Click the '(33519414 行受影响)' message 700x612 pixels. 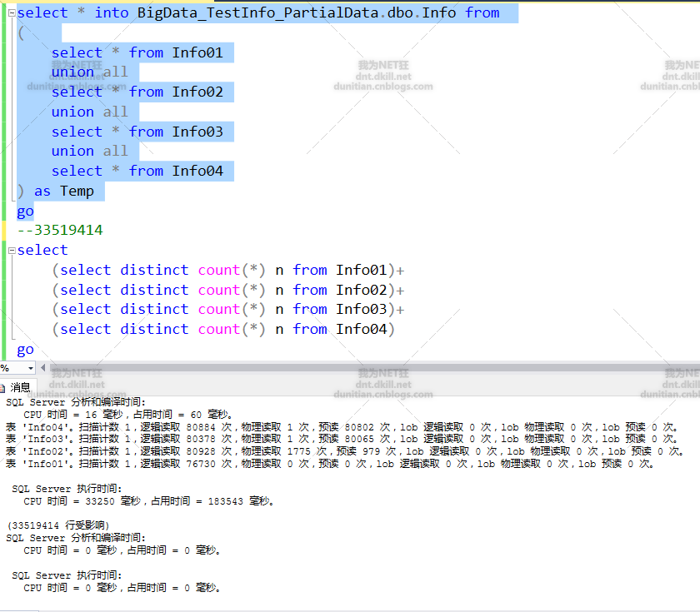(58, 525)
